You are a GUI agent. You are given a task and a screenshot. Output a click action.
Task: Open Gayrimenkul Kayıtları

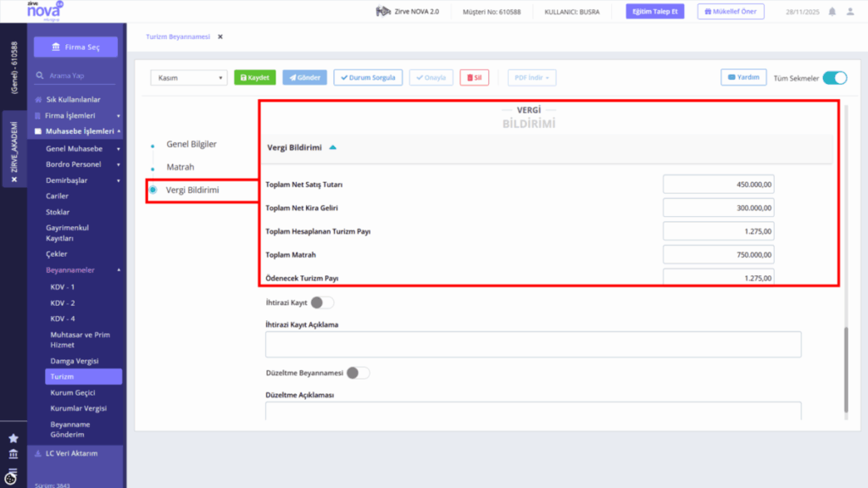[x=67, y=233]
